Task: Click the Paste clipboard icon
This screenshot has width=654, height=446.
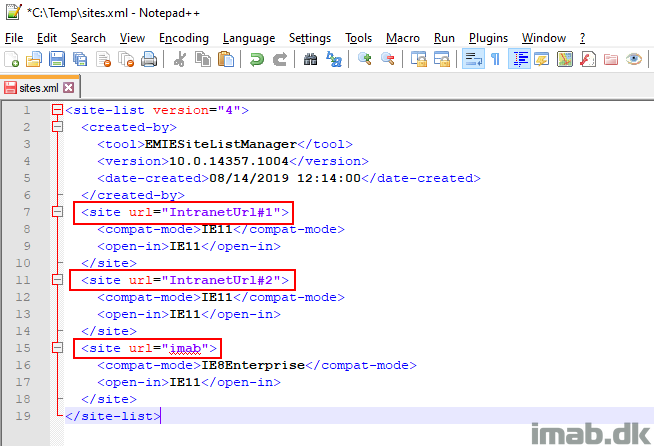Action: tap(226, 59)
